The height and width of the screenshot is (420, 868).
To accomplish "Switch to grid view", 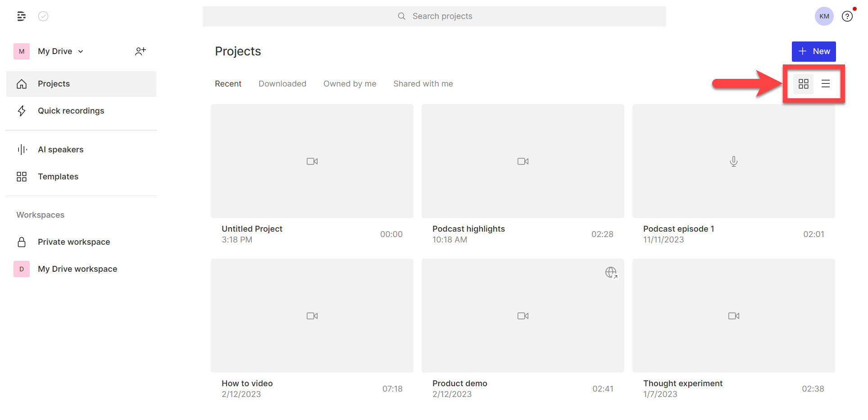I will coord(803,84).
